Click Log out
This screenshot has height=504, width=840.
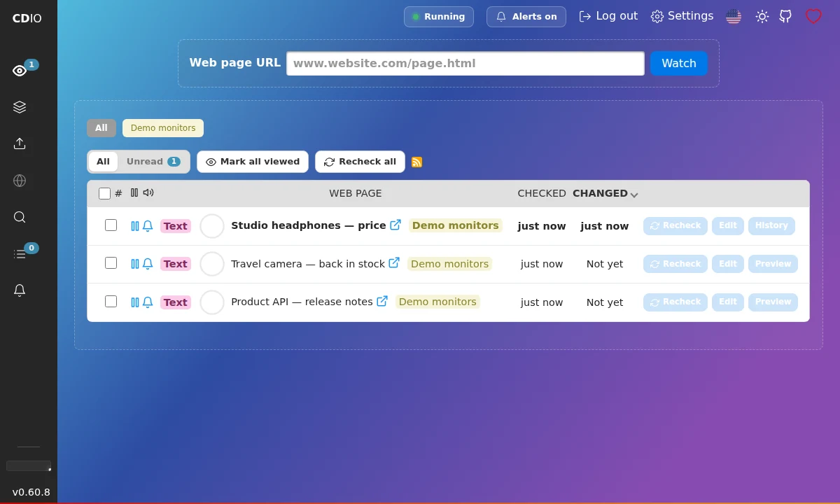pyautogui.click(x=608, y=16)
